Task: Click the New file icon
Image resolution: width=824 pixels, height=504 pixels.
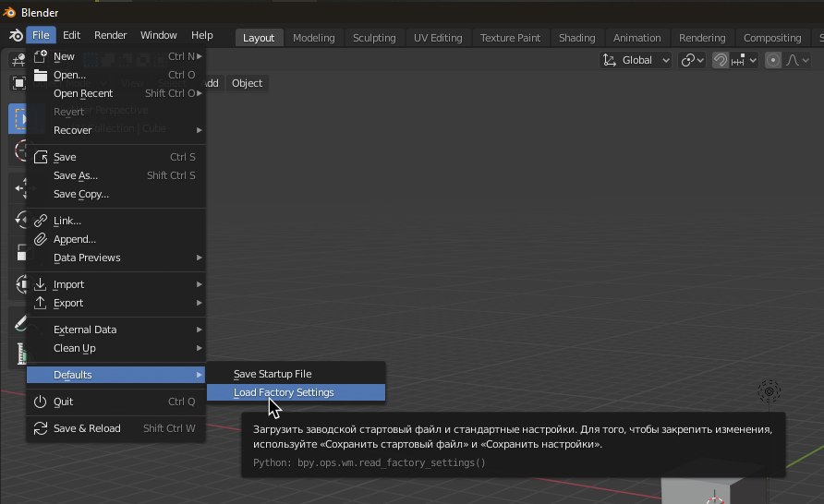Action: (x=41, y=56)
